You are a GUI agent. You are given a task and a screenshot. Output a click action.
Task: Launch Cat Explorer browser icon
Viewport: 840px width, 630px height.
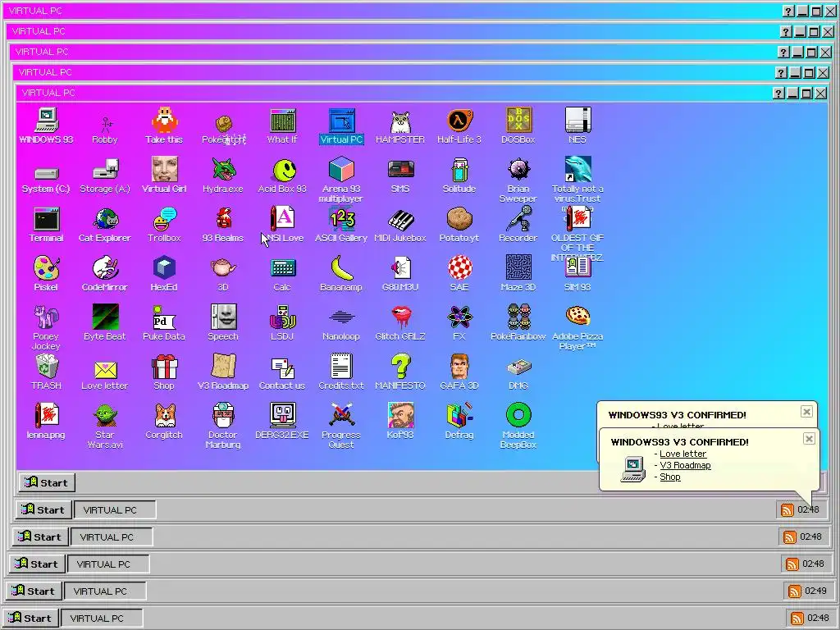pyautogui.click(x=105, y=225)
